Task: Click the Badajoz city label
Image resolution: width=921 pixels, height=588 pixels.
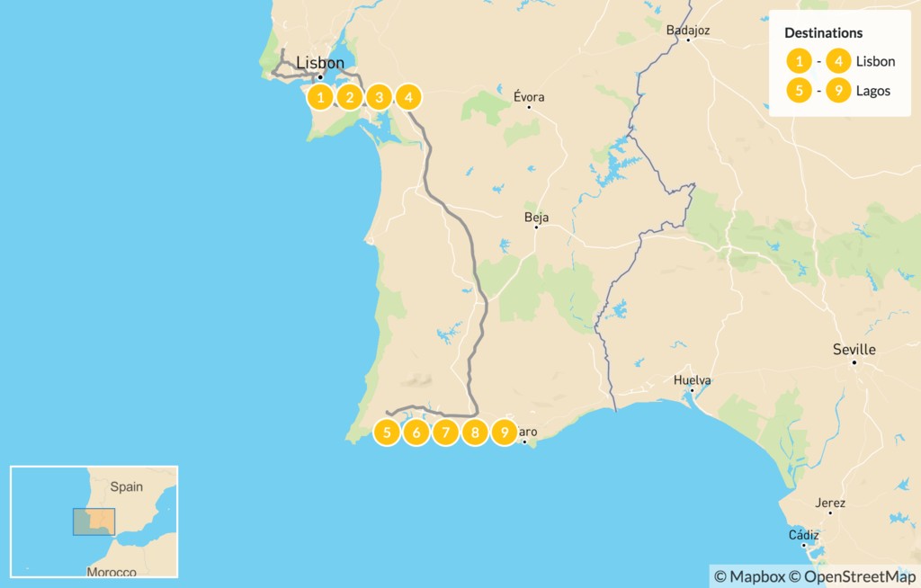Action: [688, 30]
